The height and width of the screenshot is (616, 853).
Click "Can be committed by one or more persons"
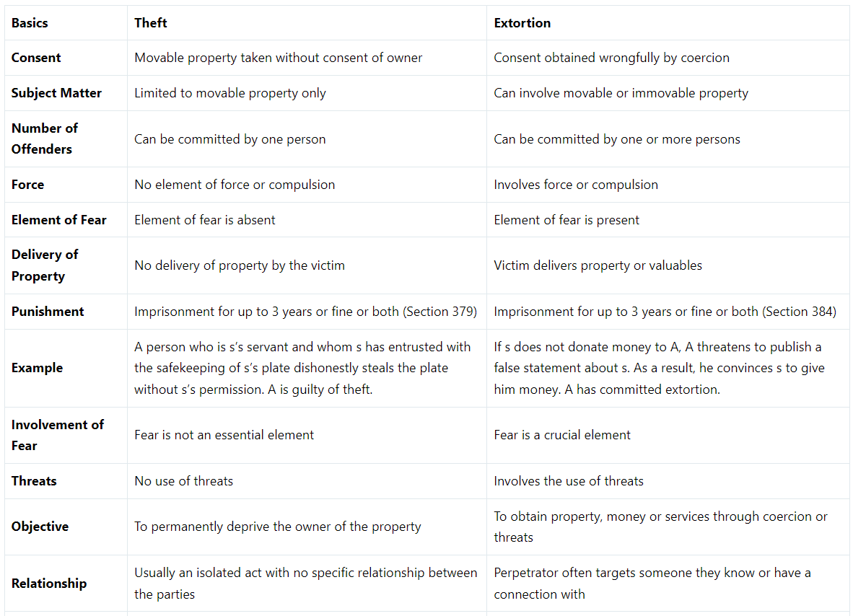click(617, 139)
